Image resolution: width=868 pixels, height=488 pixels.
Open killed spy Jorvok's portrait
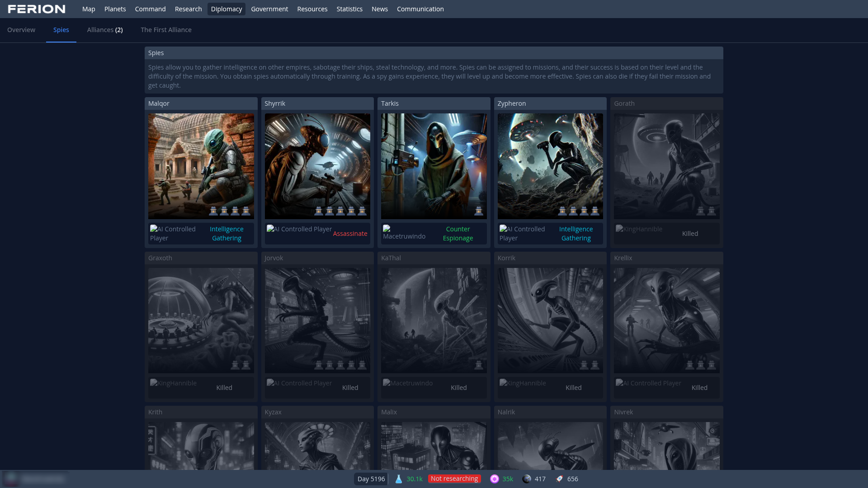pos(317,320)
